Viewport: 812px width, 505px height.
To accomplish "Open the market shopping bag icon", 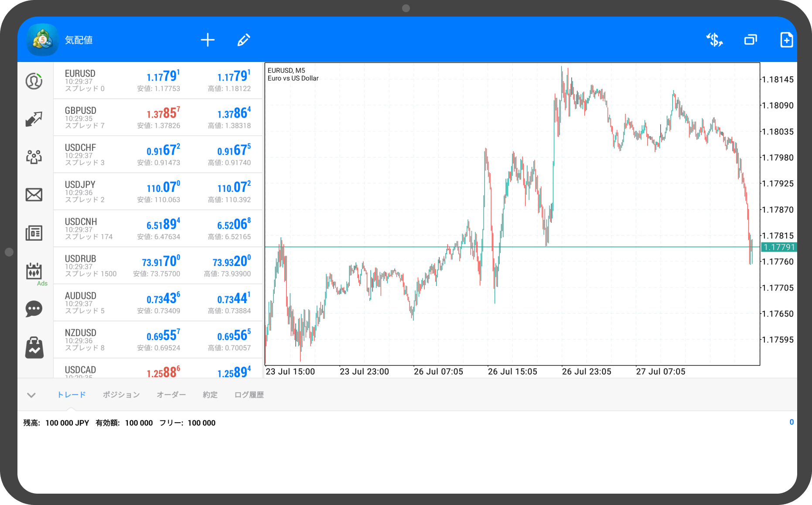I will tap(34, 348).
